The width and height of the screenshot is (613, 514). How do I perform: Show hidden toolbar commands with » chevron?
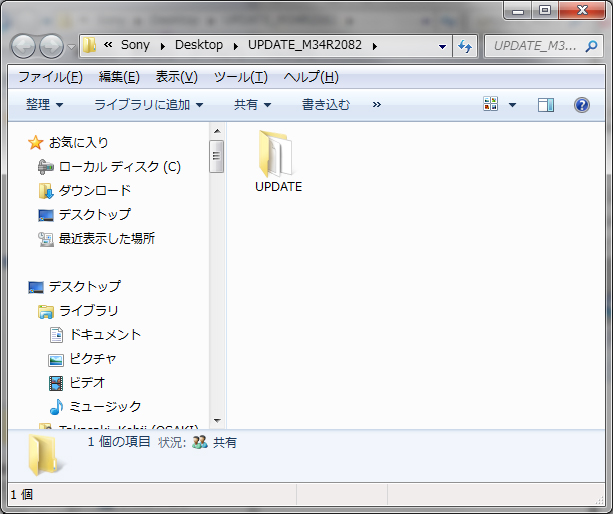376,104
